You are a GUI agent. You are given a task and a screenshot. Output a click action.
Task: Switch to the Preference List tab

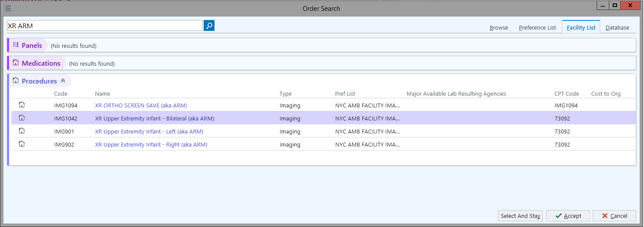click(x=537, y=27)
